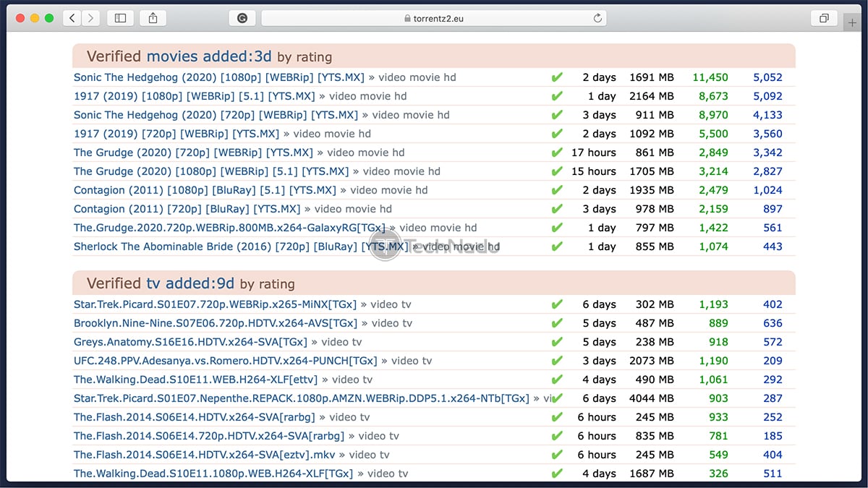Open the Share menu icon
The width and height of the screenshot is (868, 488).
153,18
